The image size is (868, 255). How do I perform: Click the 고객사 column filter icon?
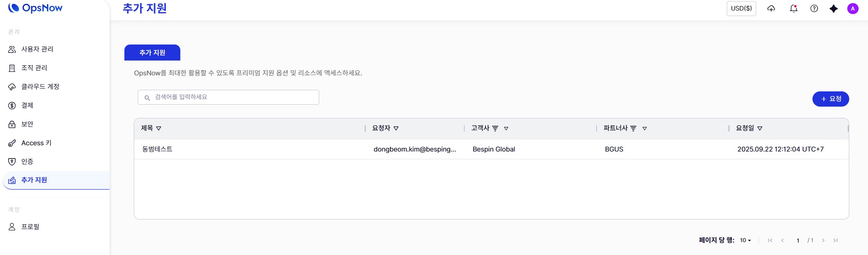495,128
